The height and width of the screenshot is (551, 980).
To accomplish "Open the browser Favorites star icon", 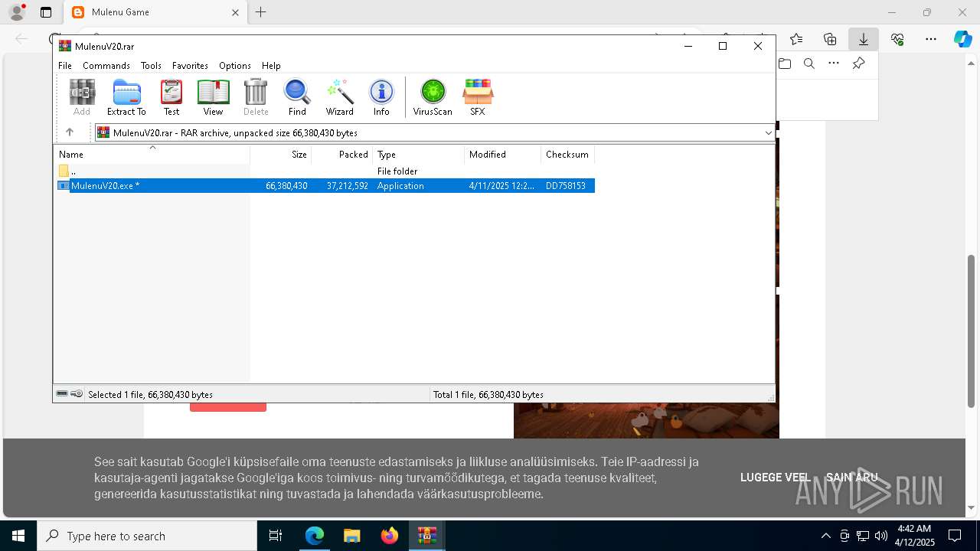I will coord(796,39).
